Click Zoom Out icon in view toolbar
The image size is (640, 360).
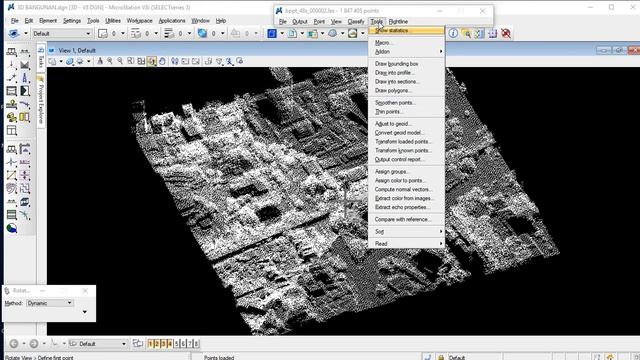click(x=120, y=61)
